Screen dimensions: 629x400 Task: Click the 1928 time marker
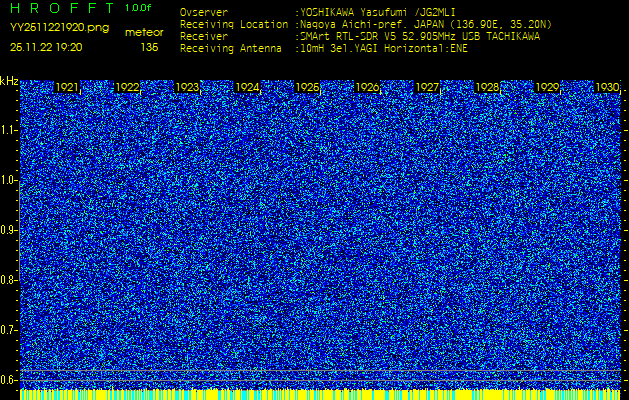tap(487, 87)
